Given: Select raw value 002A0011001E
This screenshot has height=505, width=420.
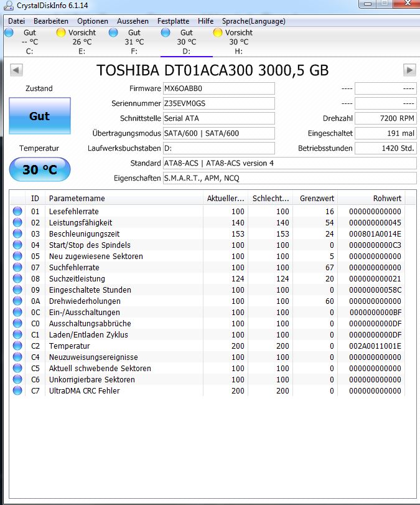Looking at the screenshot, I should (x=375, y=346).
